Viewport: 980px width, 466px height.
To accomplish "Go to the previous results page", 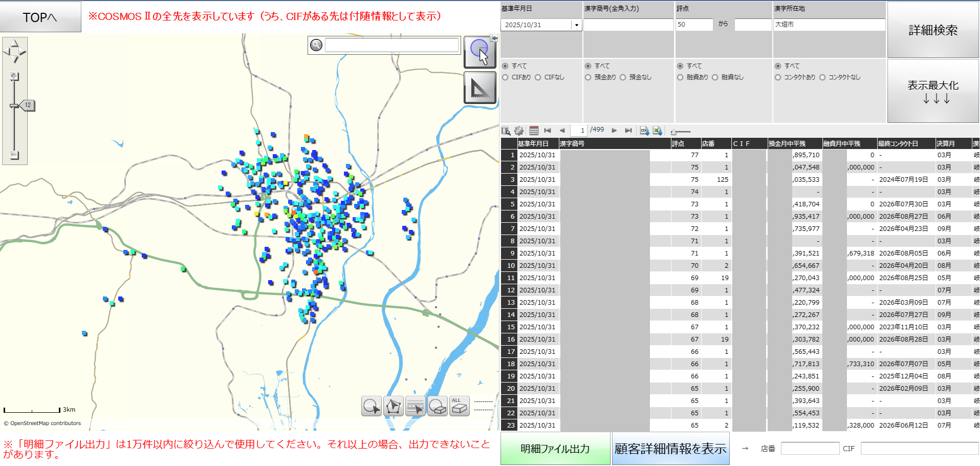I will [562, 131].
